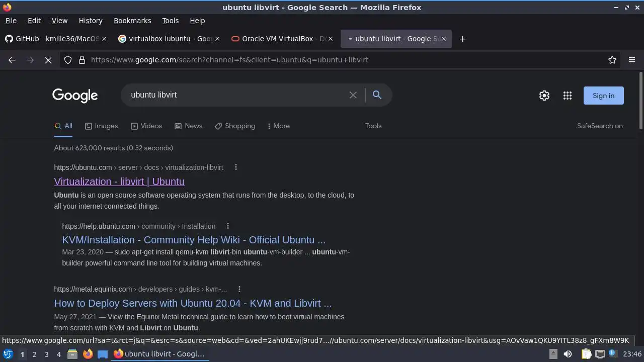Image resolution: width=644 pixels, height=362 pixels.
Task: Open Google quick settings gear
Action: click(x=544, y=96)
